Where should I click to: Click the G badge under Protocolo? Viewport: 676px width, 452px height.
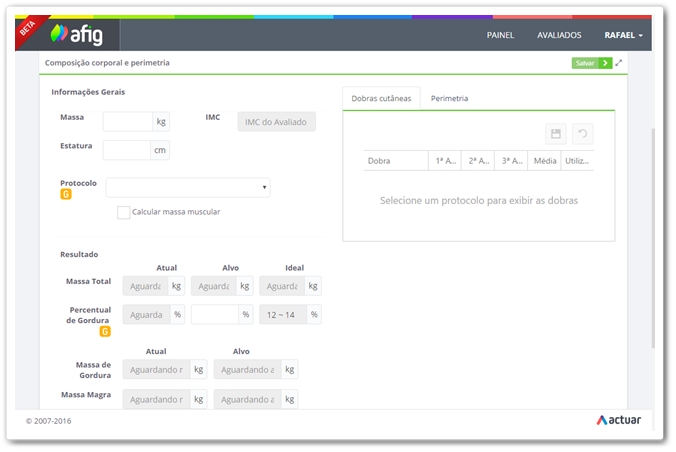[x=66, y=195]
